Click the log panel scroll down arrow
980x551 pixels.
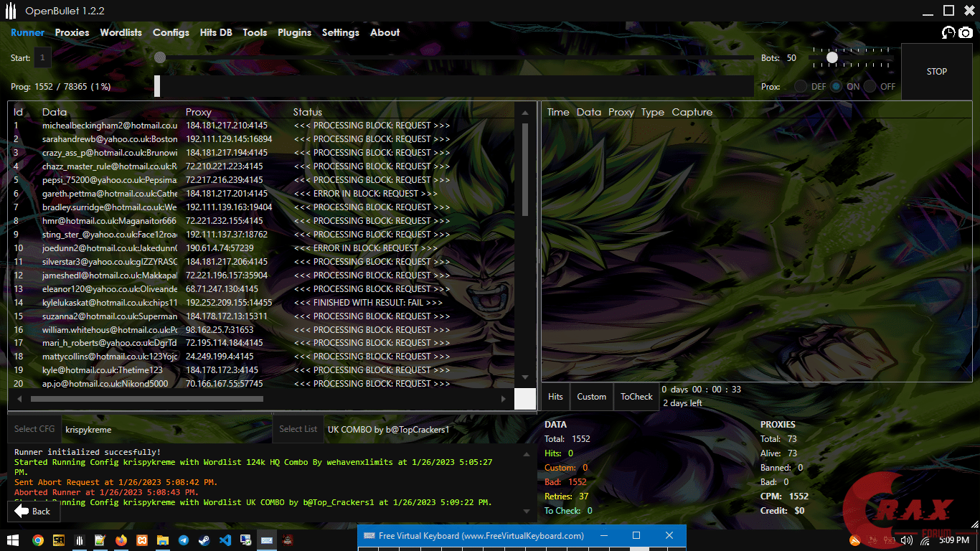click(x=528, y=512)
